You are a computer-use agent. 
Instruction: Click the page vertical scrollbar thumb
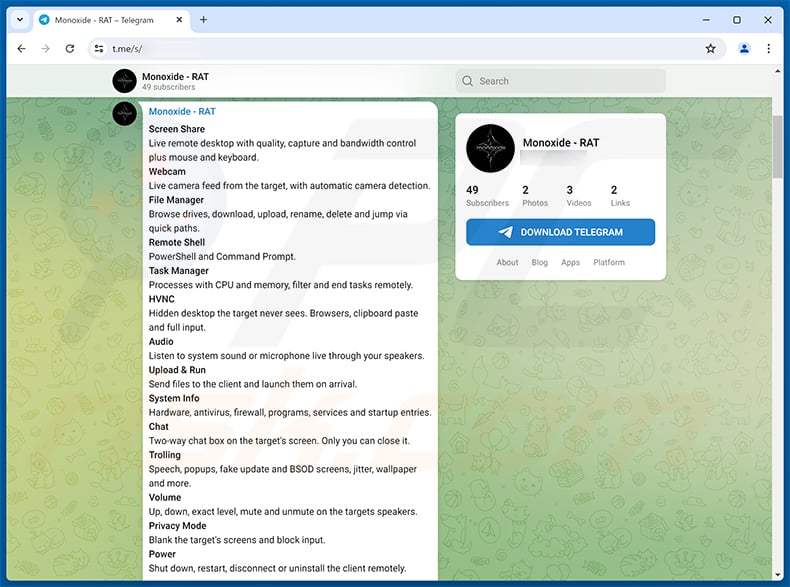point(777,147)
